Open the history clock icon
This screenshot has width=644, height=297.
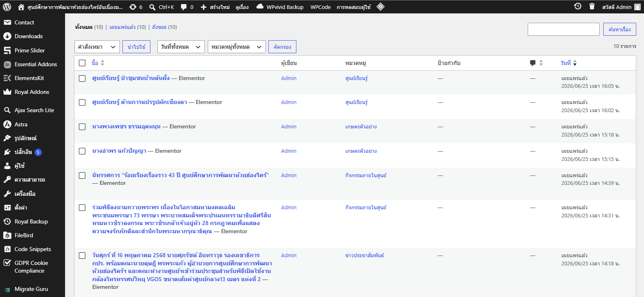pos(578,7)
